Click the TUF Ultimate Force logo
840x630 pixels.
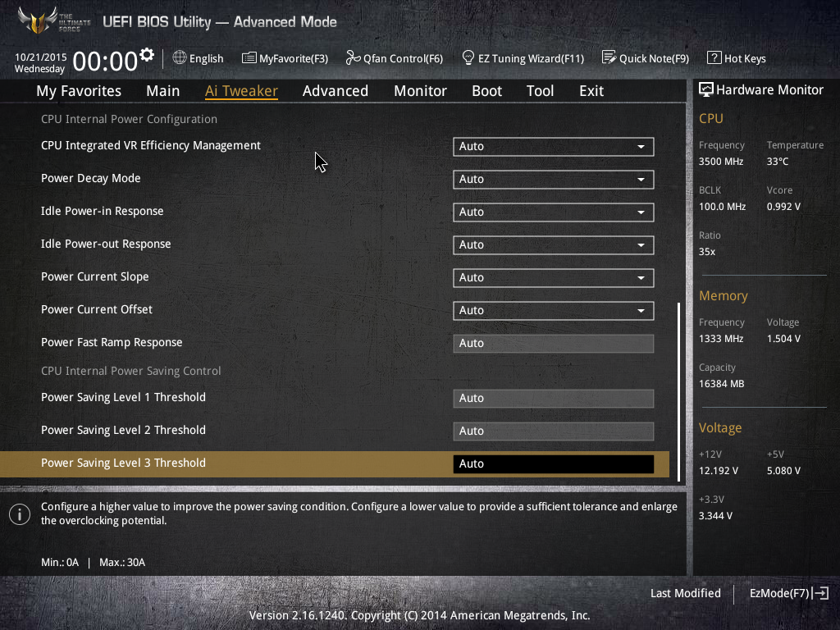click(x=53, y=21)
